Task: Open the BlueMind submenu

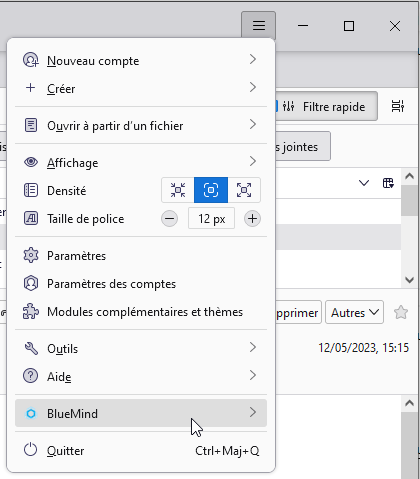Action: click(x=141, y=413)
